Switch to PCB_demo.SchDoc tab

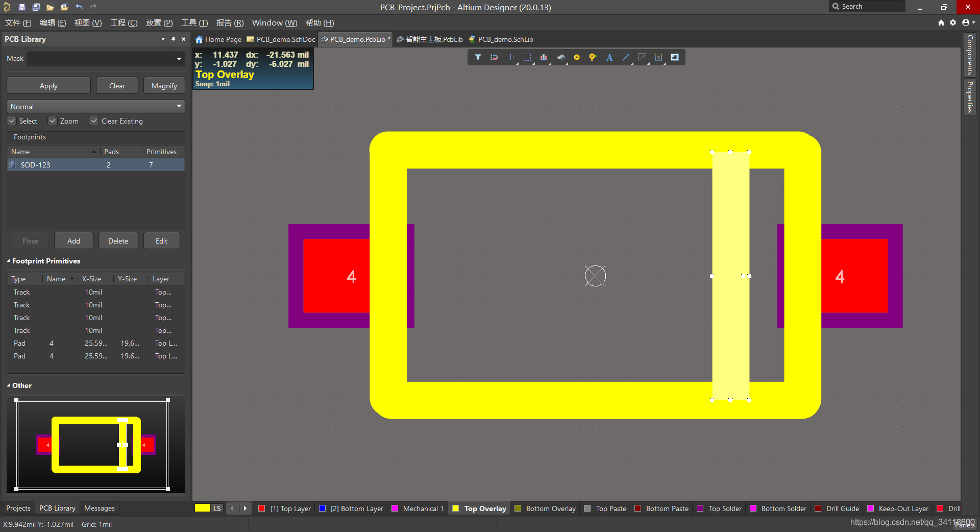pos(281,39)
